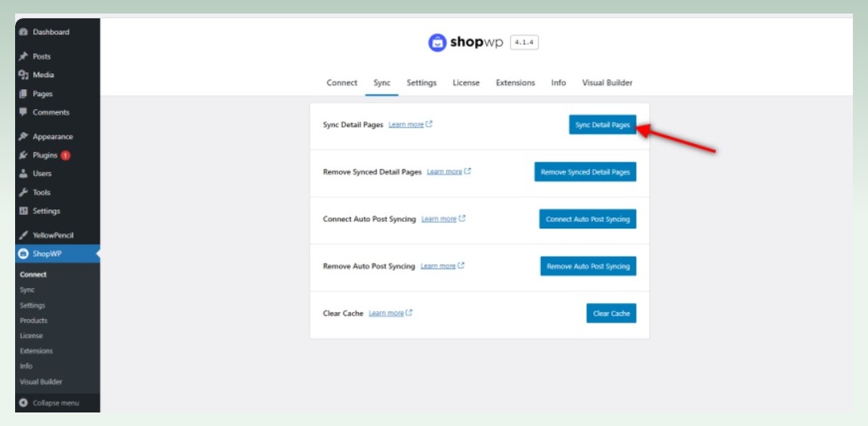Click the Remove Auto Post Syncing button

tap(589, 266)
